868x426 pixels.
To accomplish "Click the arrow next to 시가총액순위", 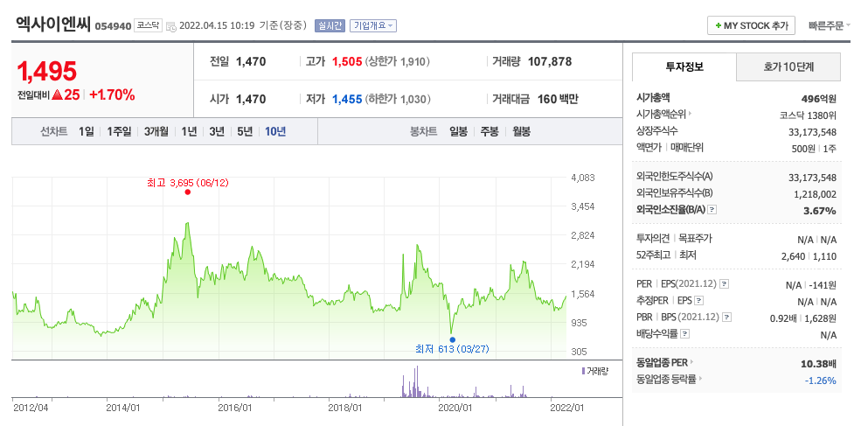I will tap(690, 114).
